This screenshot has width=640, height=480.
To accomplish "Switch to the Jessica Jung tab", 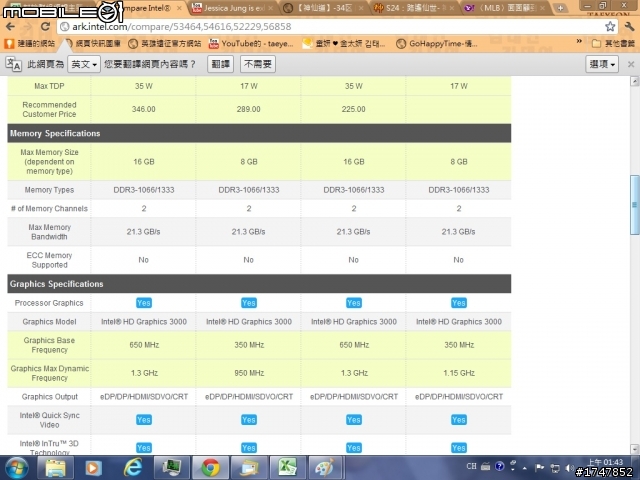I will coord(234,8).
